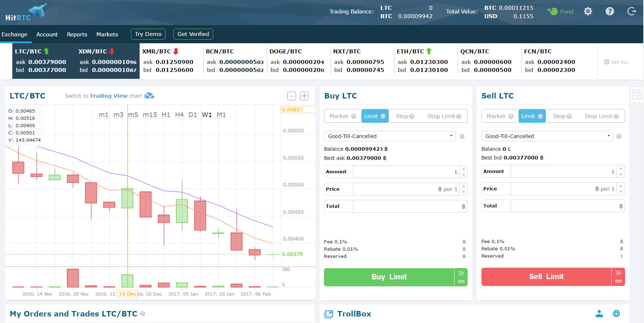644x323 pixels.
Task: Toggle the Buy Limit 'on' switch
Action: (461, 277)
